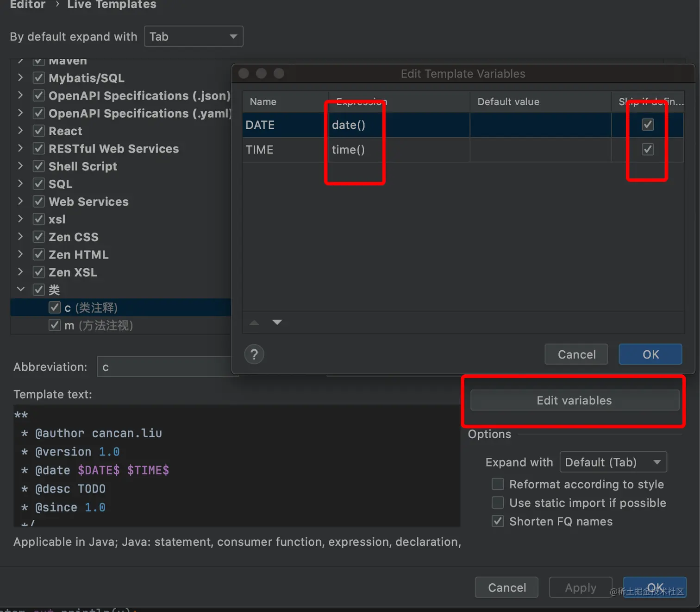The image size is (700, 612).
Task: Select the m (方法注视) template row
Action: click(x=120, y=325)
